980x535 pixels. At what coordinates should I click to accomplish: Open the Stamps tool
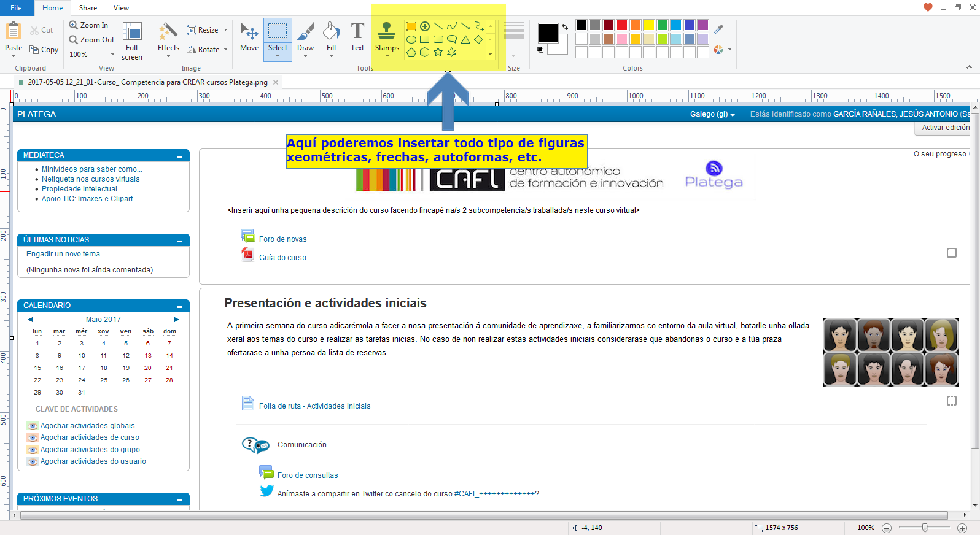click(387, 38)
